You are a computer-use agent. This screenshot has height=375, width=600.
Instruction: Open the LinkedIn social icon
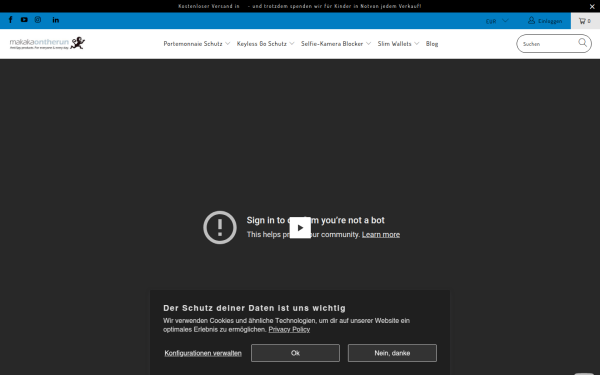(x=56, y=20)
